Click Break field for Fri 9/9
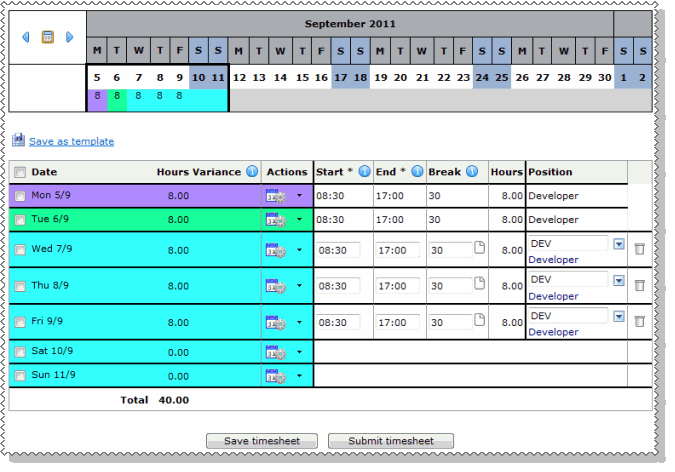675x472 pixels. tap(450, 323)
